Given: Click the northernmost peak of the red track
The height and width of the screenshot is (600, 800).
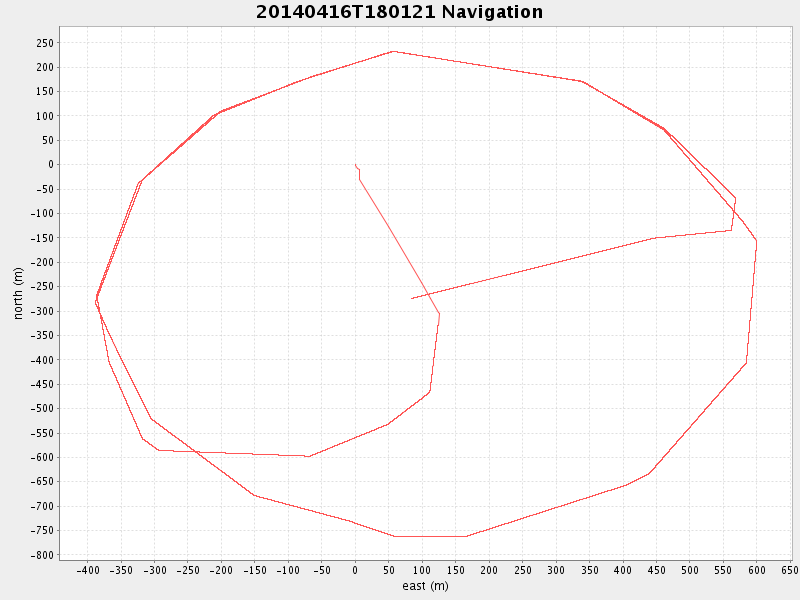Looking at the screenshot, I should pos(393,51).
